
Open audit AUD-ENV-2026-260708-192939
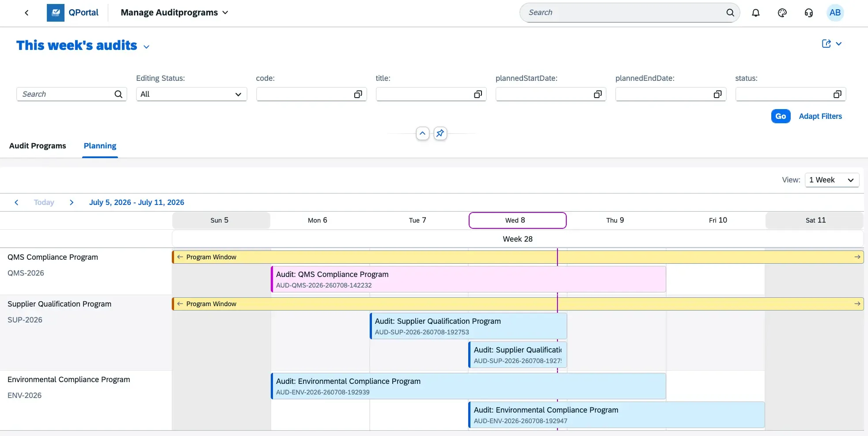[468, 386]
